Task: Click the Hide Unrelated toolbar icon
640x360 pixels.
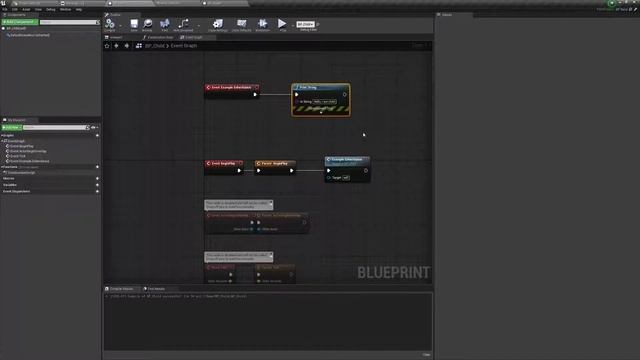Action: tap(183, 24)
